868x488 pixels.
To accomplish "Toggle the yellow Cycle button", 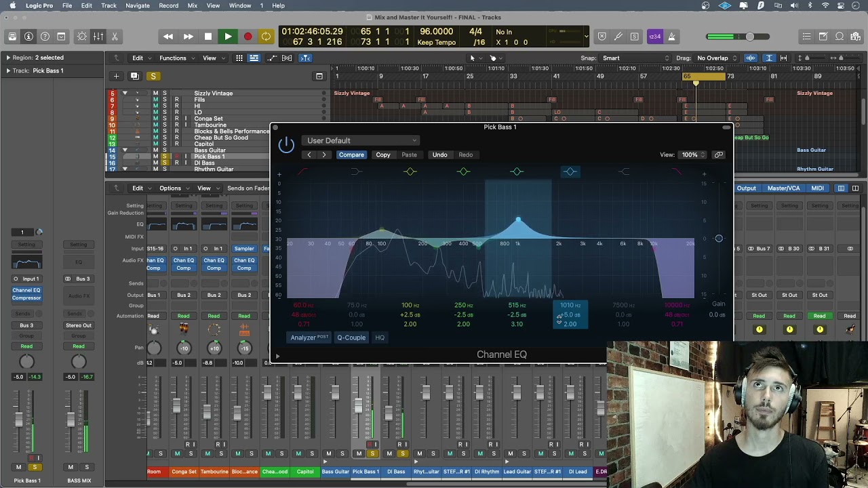I will point(267,37).
